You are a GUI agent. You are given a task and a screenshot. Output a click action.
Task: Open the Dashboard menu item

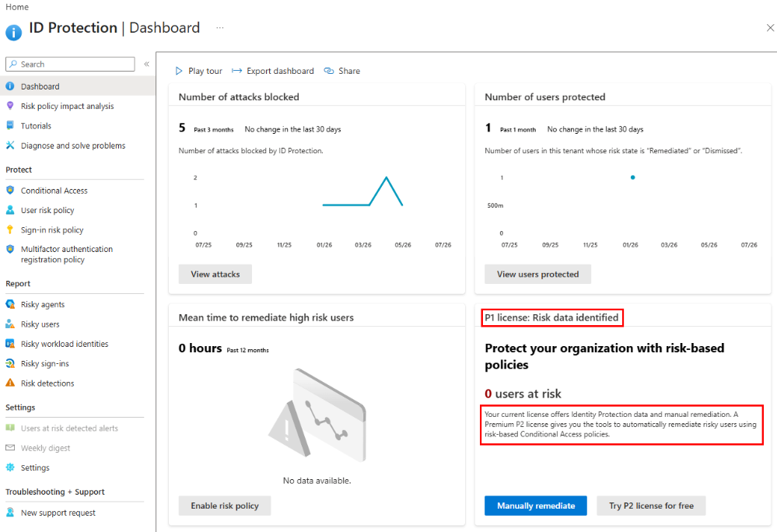click(x=77, y=86)
